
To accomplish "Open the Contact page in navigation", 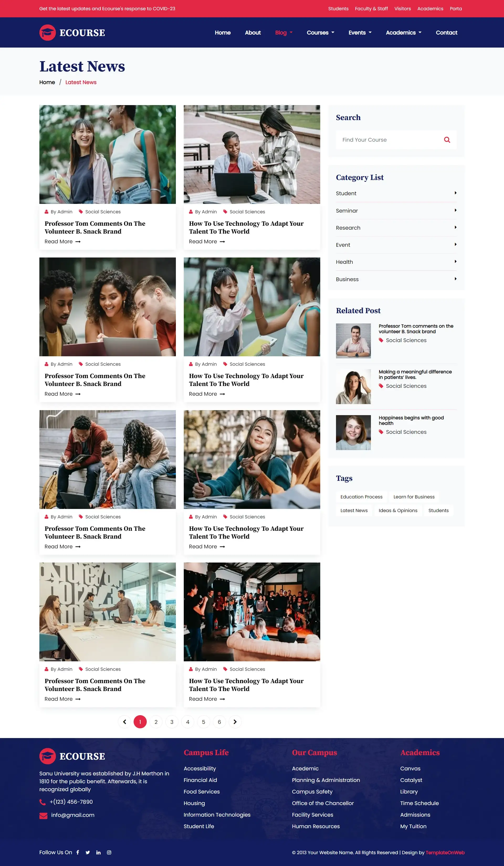I will click(x=446, y=33).
